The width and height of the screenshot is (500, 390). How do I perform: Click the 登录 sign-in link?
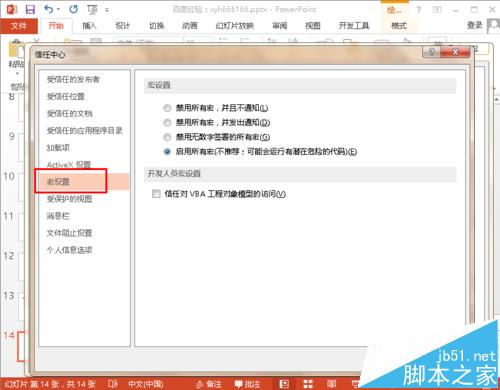(474, 25)
